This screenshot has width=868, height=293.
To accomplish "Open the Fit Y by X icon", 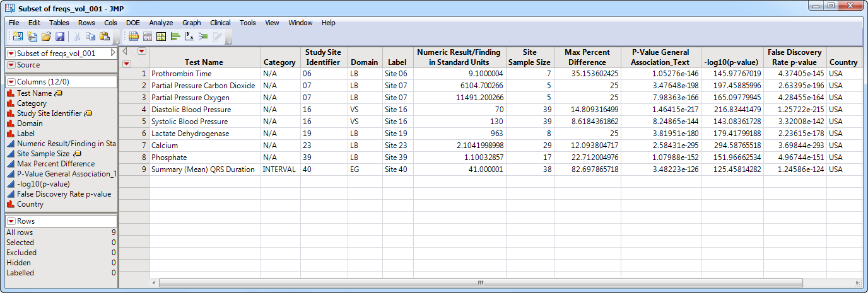I will [x=189, y=37].
